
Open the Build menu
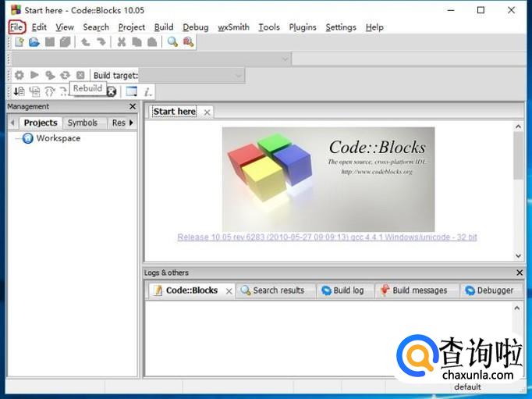tap(164, 27)
